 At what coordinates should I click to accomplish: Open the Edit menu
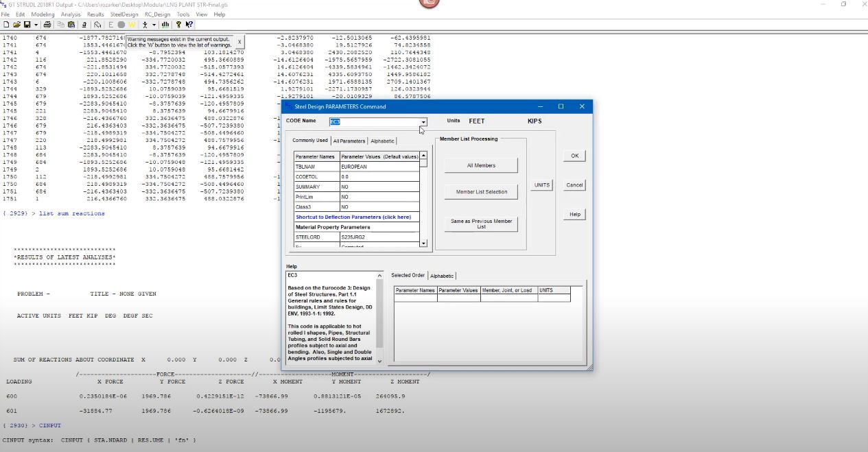20,14
